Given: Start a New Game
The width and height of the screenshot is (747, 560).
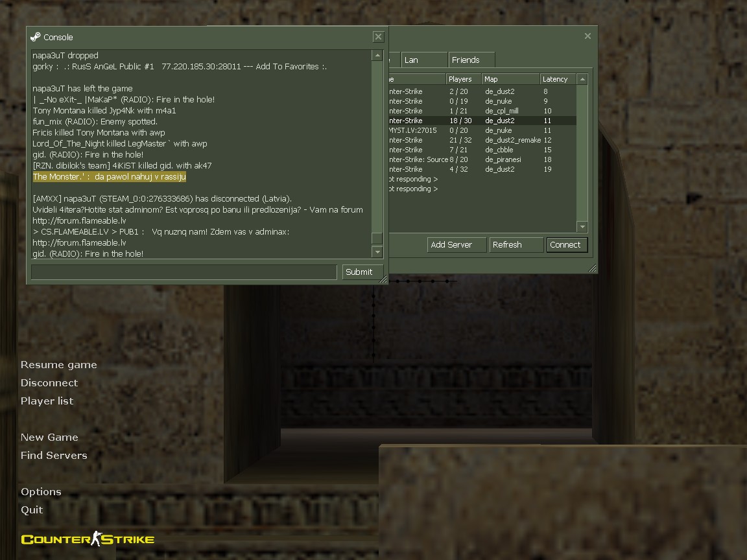Looking at the screenshot, I should tap(49, 437).
